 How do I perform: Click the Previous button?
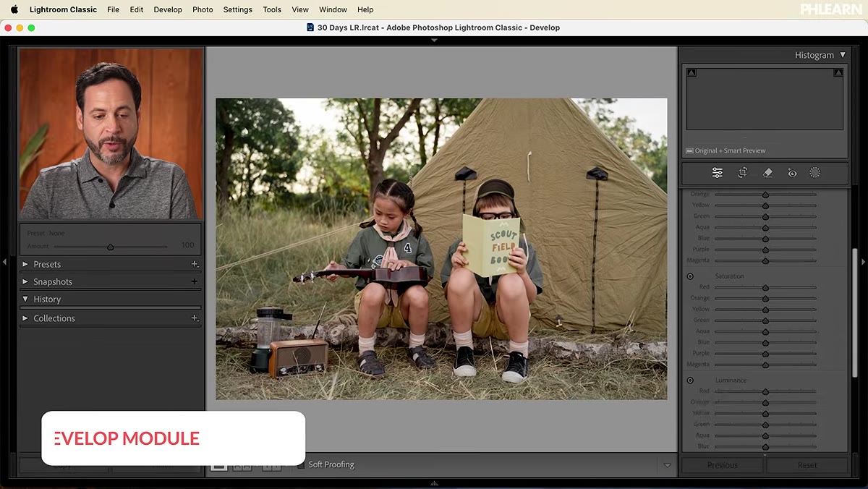(723, 465)
